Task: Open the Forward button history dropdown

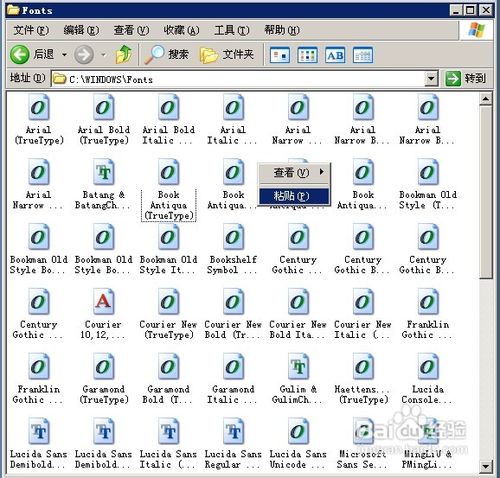Action: tap(104, 55)
